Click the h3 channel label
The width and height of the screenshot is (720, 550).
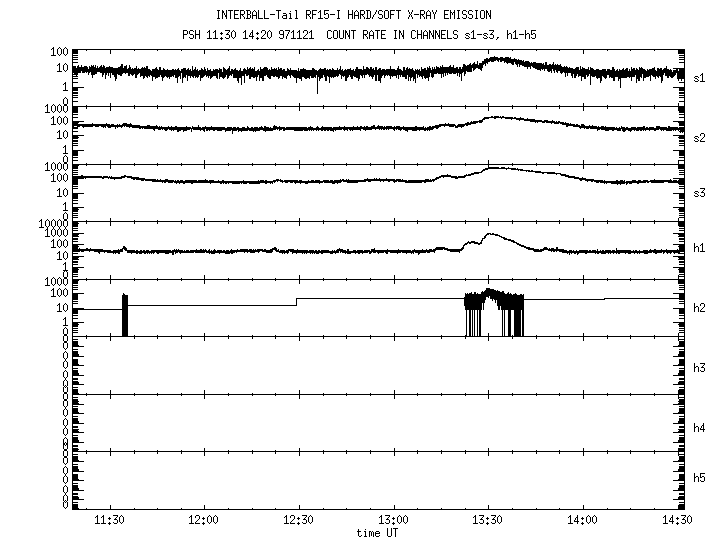pos(700,369)
